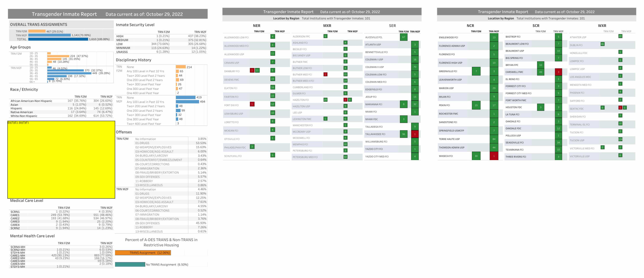Click the green 49 cell for CARSWELL FMC
The image size is (644, 278).
pyautogui.click(x=541, y=72)
